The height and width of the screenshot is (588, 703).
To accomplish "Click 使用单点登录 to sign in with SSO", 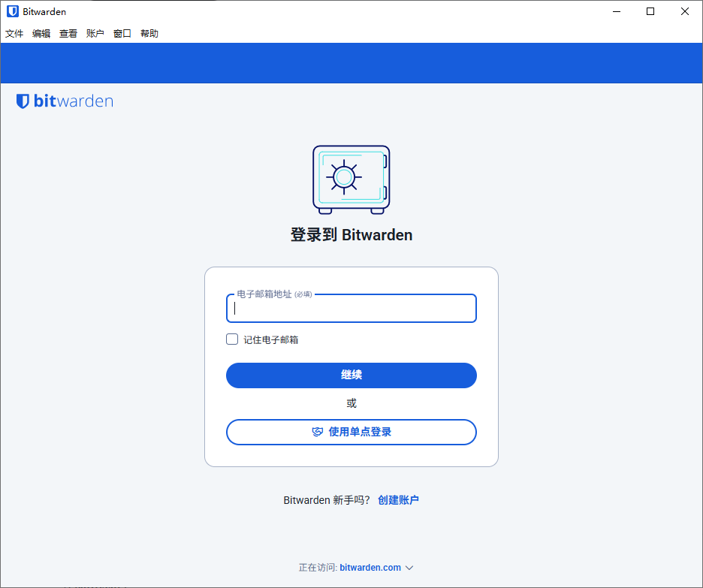I will click(x=351, y=432).
